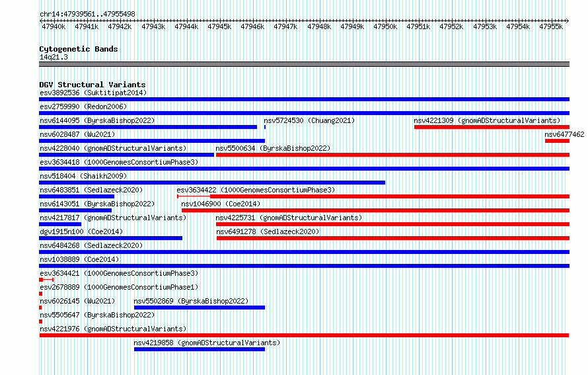Click the gray 14q21.3 cytogenetic band bar
The height and width of the screenshot is (375, 588).
click(304, 64)
